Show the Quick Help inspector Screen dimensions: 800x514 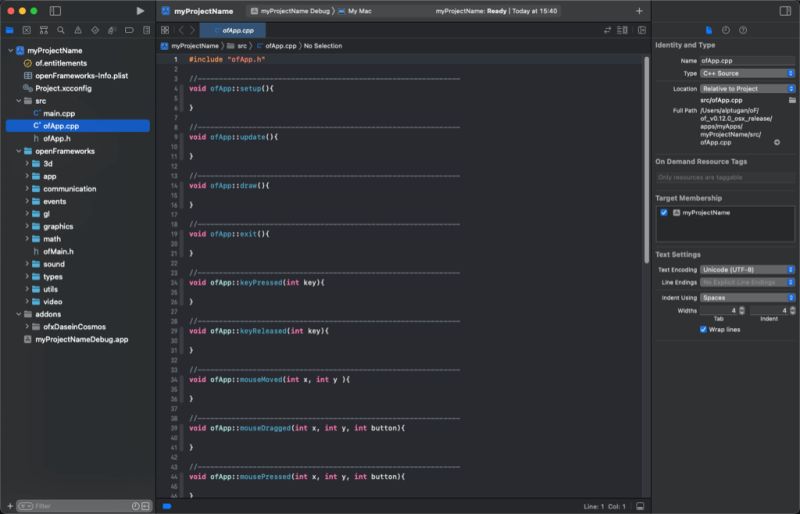tap(743, 30)
